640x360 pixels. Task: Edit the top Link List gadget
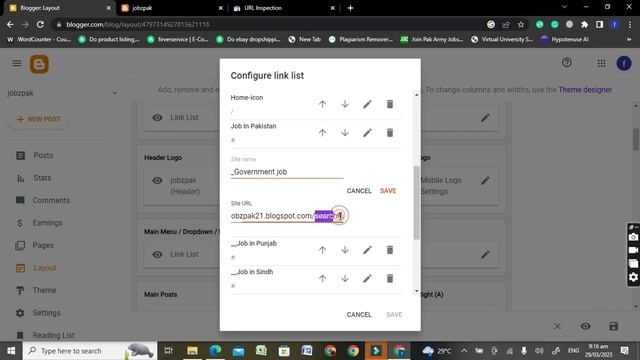[x=485, y=118]
